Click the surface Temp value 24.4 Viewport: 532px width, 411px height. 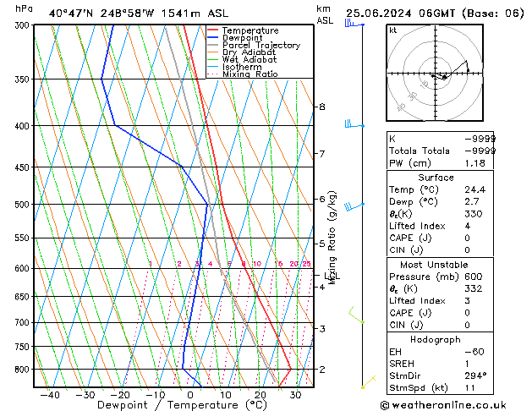pyautogui.click(x=475, y=189)
